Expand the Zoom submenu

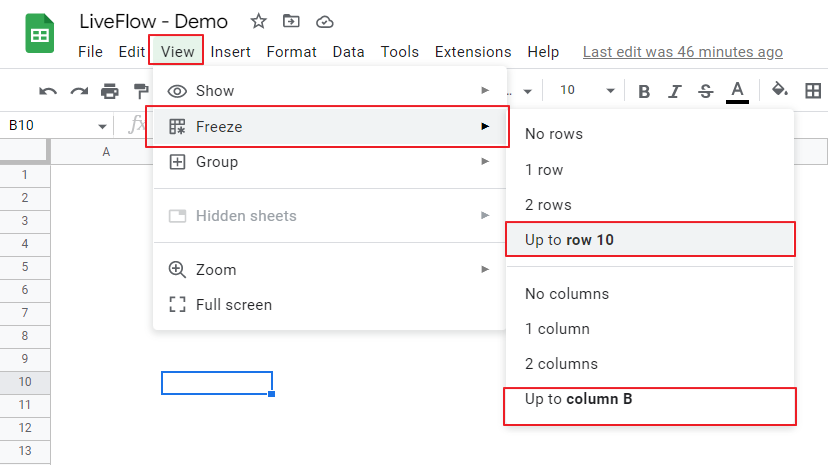point(330,270)
